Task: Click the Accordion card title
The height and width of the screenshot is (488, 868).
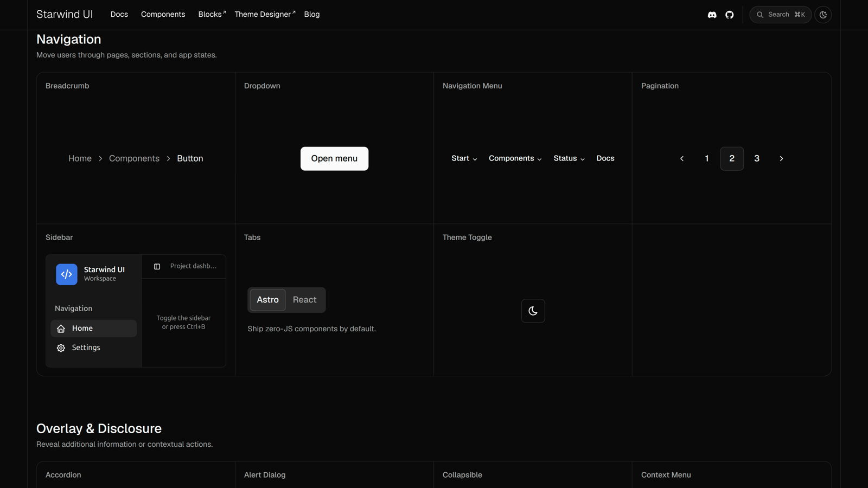Action: click(63, 475)
